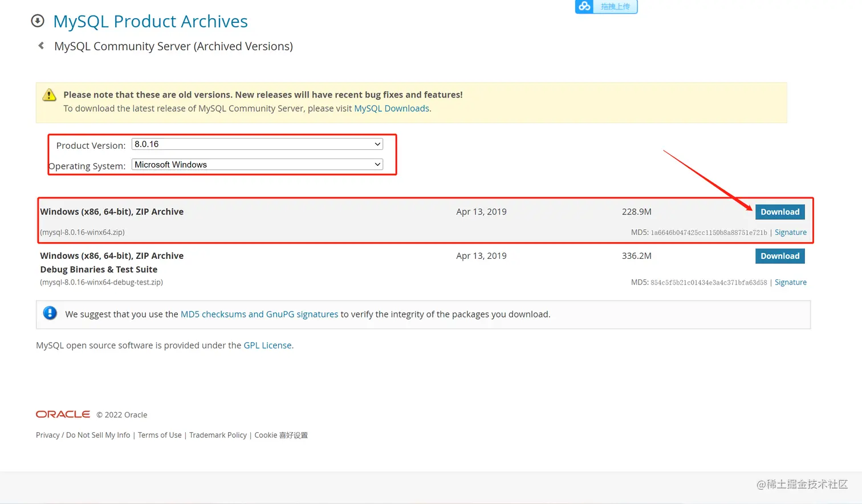Open Signature link for debug-test zip

tap(791, 282)
